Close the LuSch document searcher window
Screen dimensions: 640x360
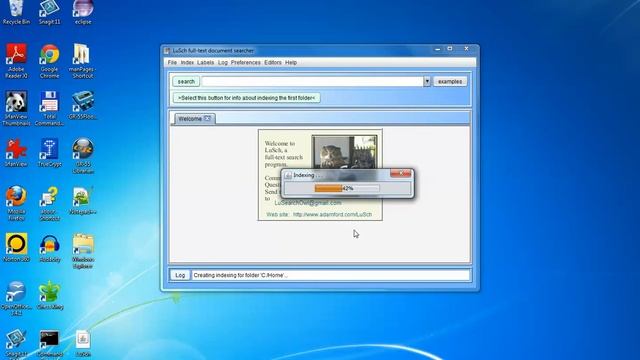tap(467, 49)
